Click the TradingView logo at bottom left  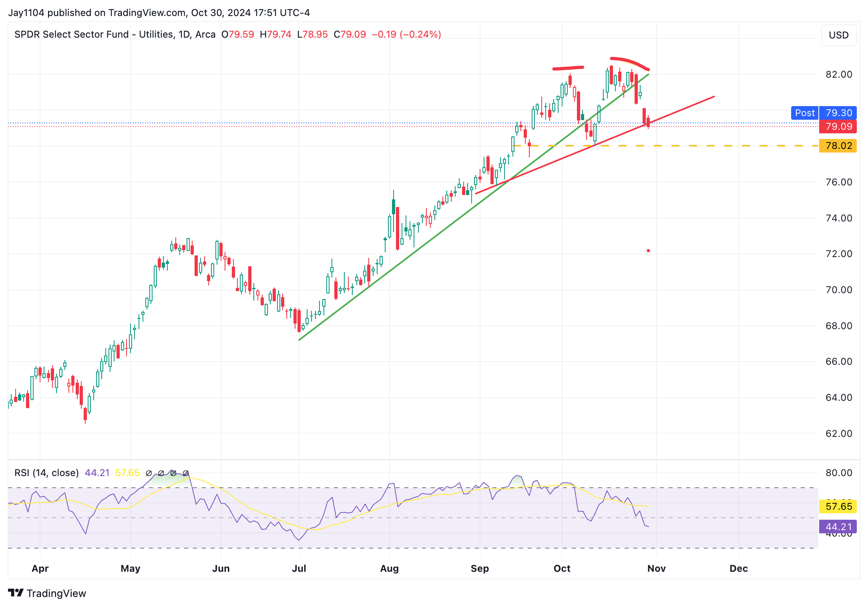point(47,593)
